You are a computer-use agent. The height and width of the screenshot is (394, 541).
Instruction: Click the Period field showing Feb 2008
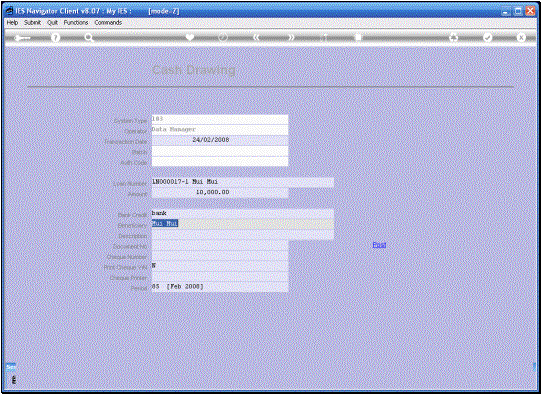[220, 287]
